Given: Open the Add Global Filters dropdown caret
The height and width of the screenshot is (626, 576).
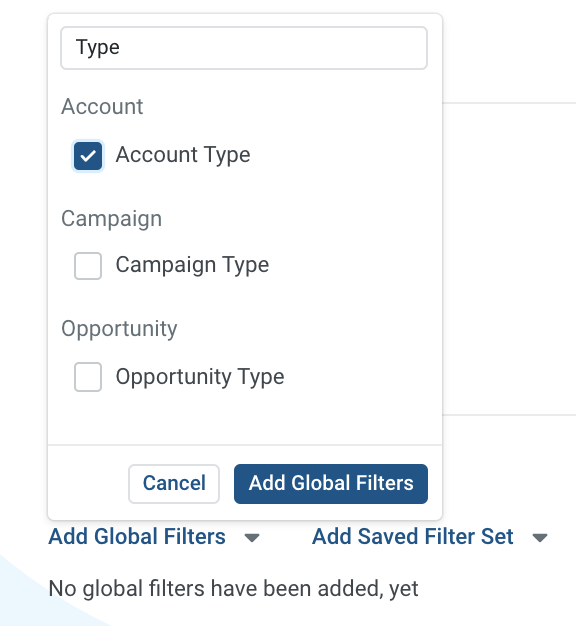Looking at the screenshot, I should (252, 538).
